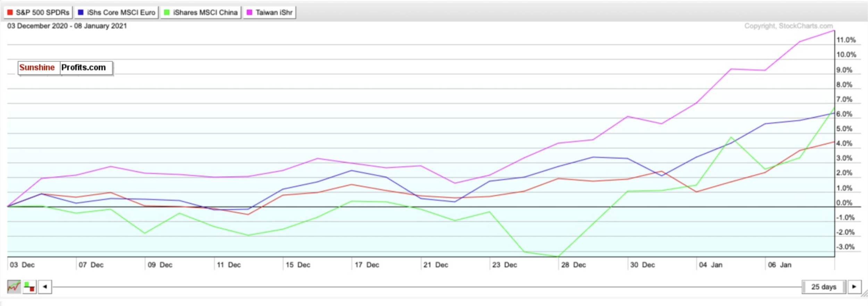The width and height of the screenshot is (868, 306).
Task: Click the Sunshine Profits.com logo
Action: [x=65, y=68]
